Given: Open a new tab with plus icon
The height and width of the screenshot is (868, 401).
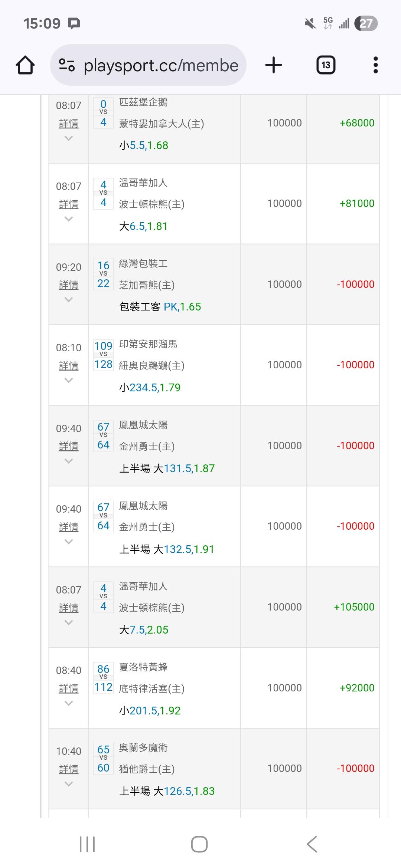Looking at the screenshot, I should click(274, 65).
